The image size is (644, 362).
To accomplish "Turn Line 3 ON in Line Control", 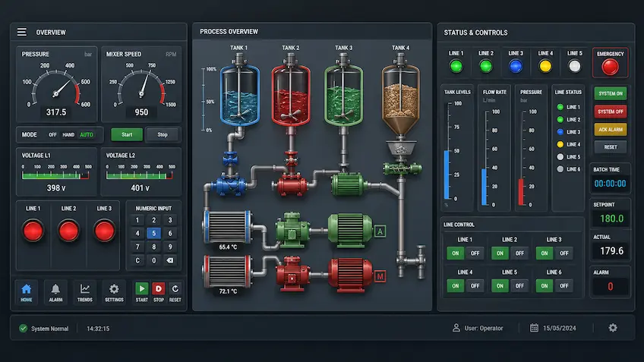I will 545,253.
